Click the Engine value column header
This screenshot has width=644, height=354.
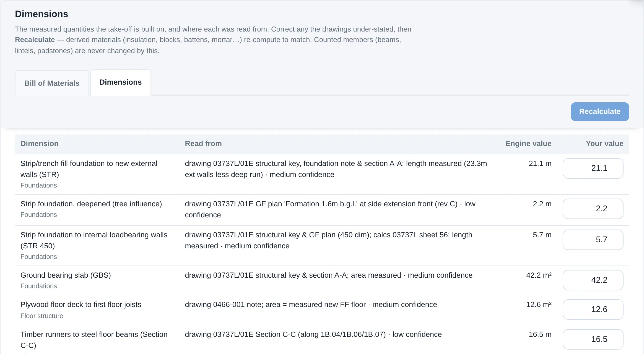[x=528, y=144]
